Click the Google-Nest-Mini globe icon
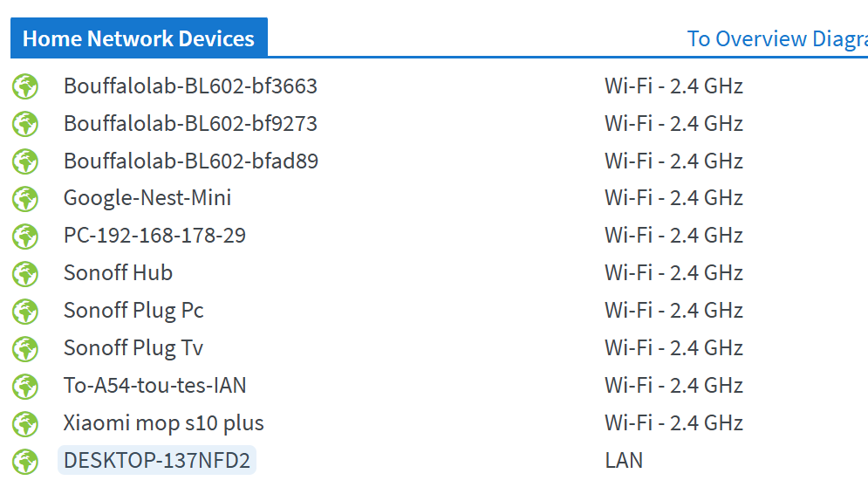Screen dimensions: 868x494 click(x=25, y=199)
